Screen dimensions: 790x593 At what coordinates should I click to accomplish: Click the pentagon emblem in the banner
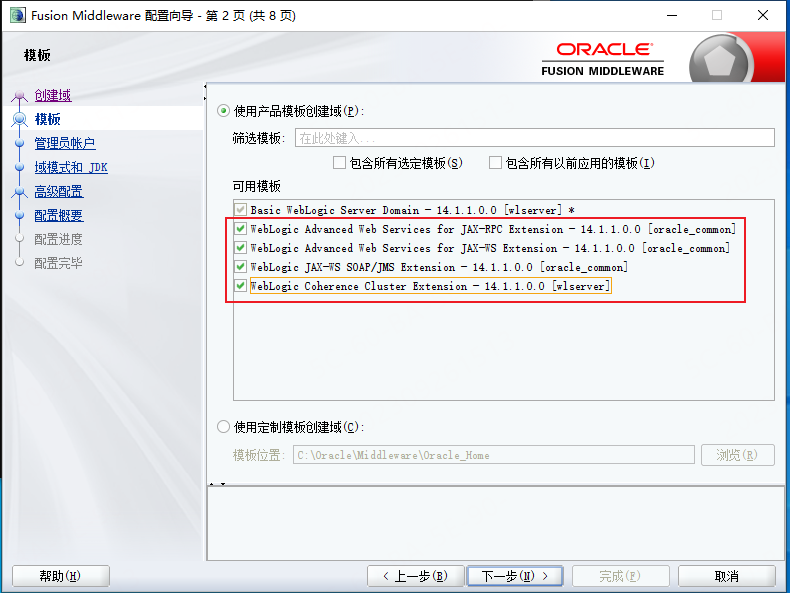[719, 60]
